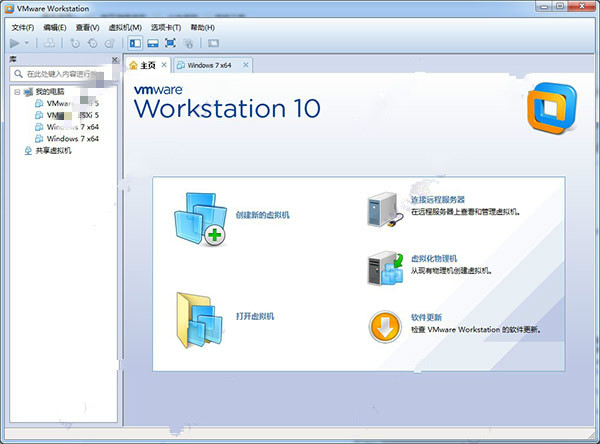The height and width of the screenshot is (444, 600).
Task: Click the Revert Snapshot toolbar icon
Action: 93,43
